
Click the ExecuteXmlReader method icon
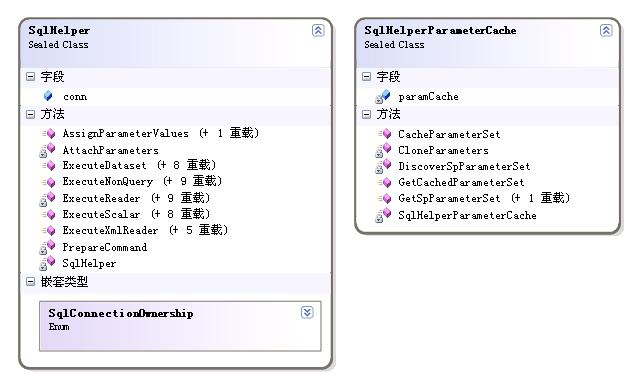click(x=48, y=231)
